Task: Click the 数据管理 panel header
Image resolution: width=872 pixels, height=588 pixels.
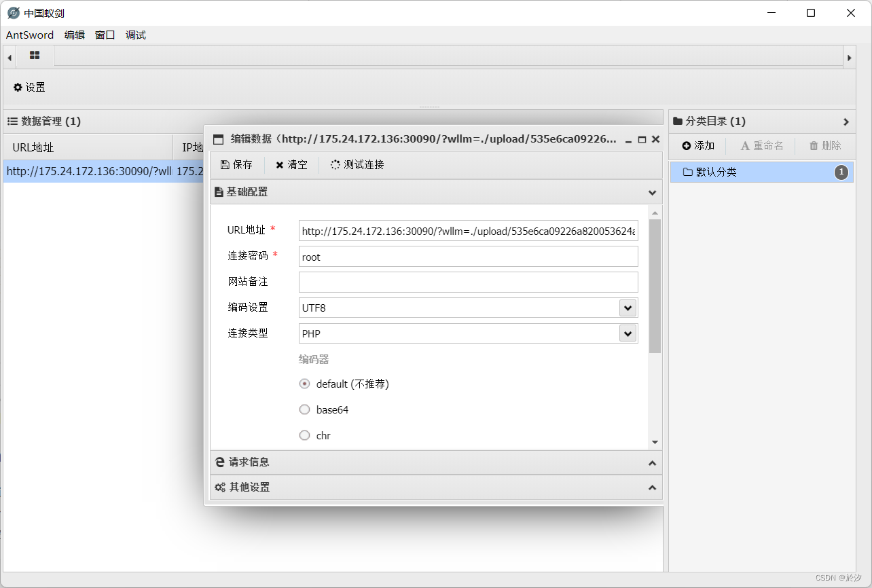Action: pos(333,122)
